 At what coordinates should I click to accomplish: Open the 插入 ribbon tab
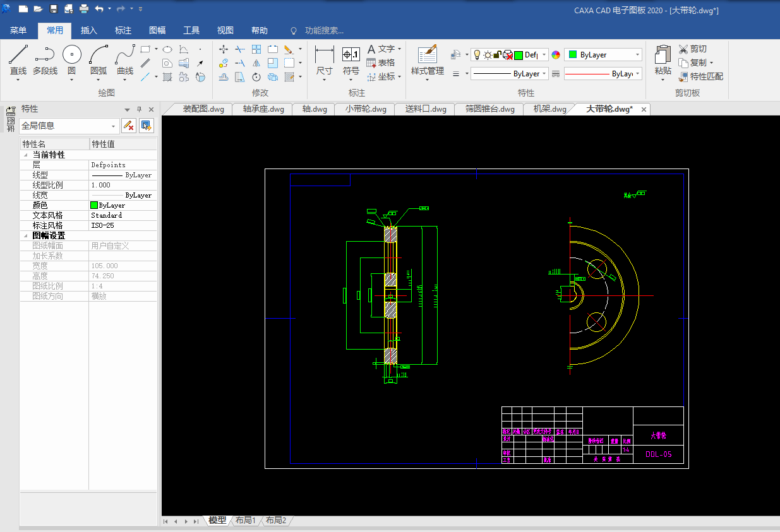tap(89, 30)
